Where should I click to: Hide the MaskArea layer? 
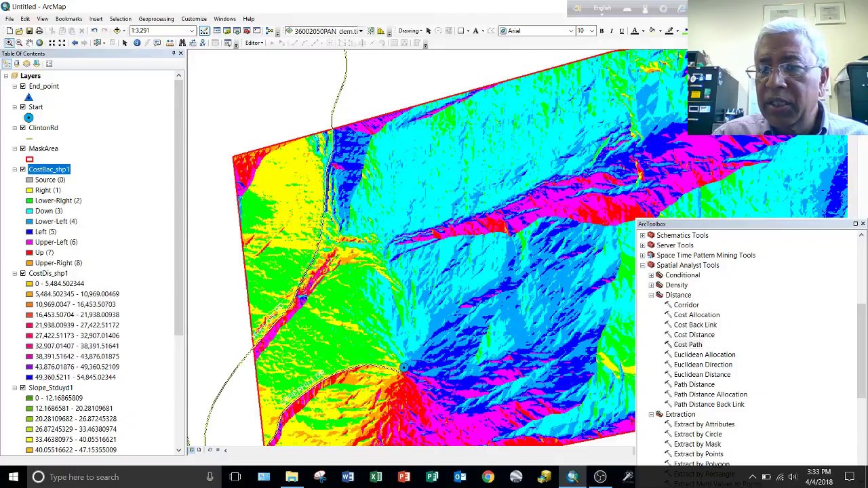tap(23, 148)
